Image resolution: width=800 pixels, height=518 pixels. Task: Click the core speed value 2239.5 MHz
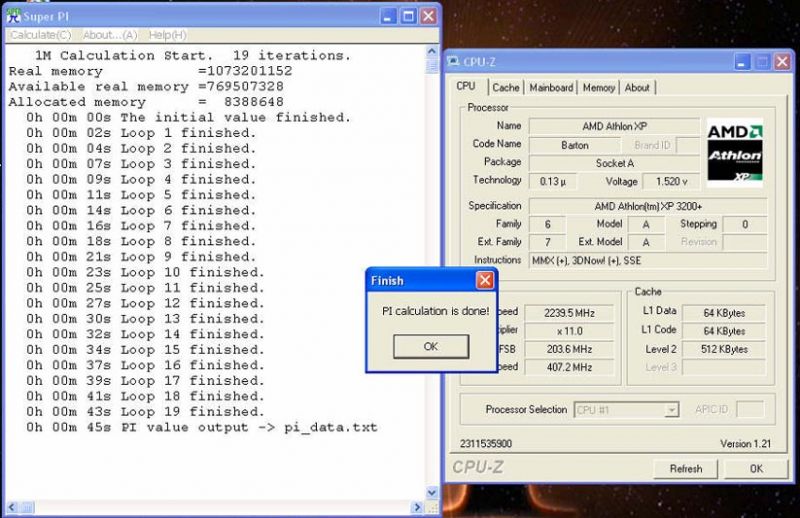click(569, 313)
